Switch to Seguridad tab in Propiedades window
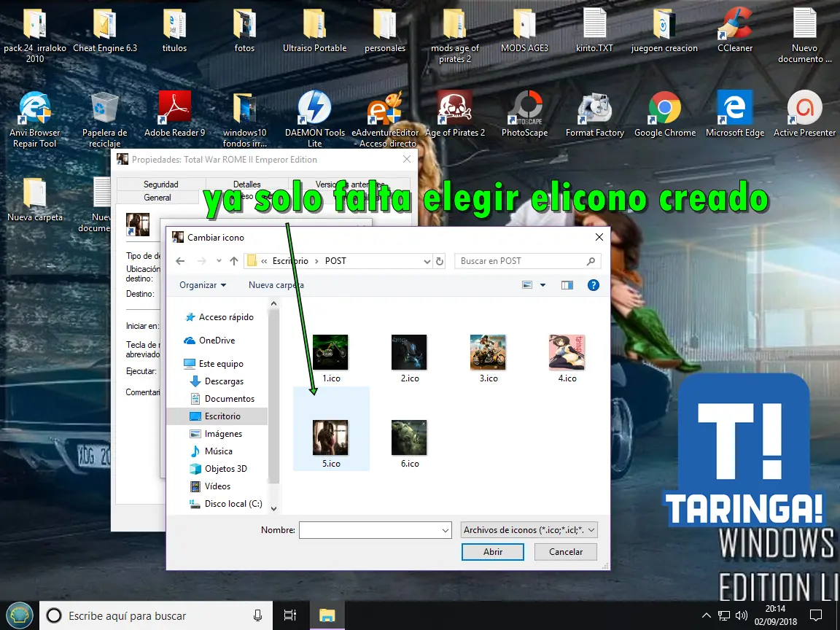The height and width of the screenshot is (630, 840). tap(160, 184)
